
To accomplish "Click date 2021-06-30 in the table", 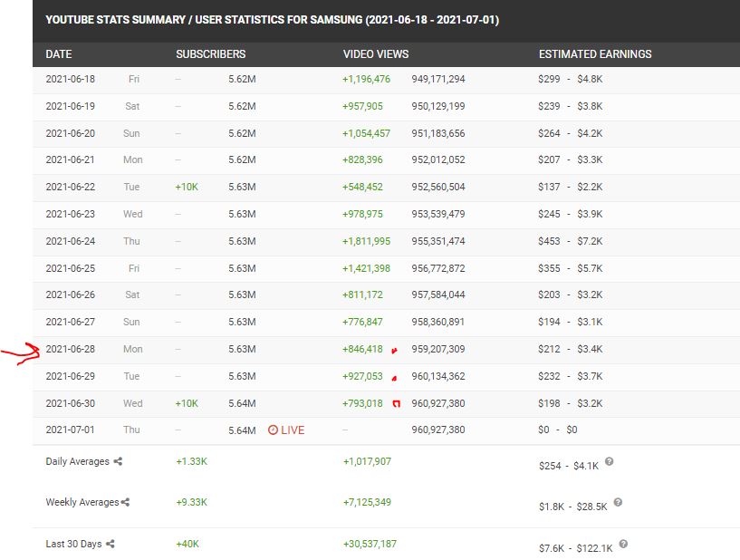I will pyautogui.click(x=71, y=403).
